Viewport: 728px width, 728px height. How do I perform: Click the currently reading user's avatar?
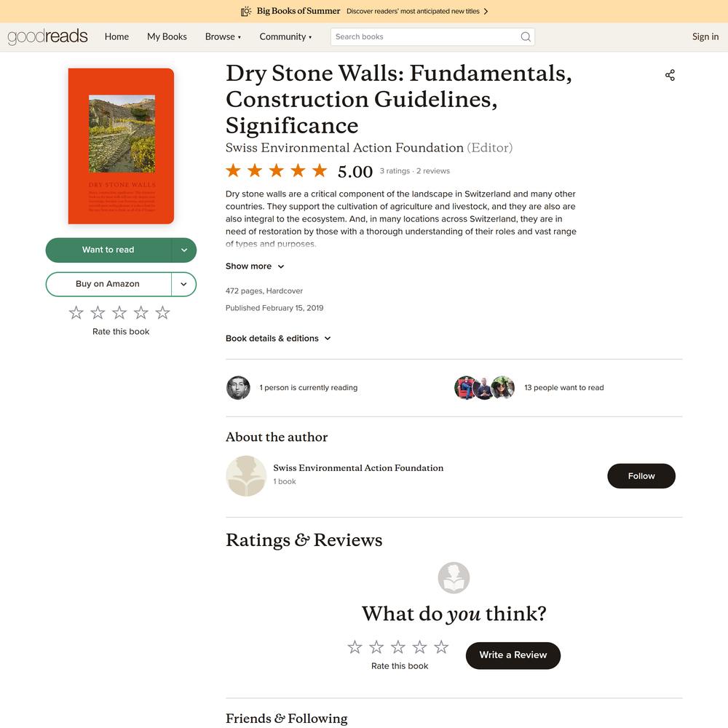[238, 388]
